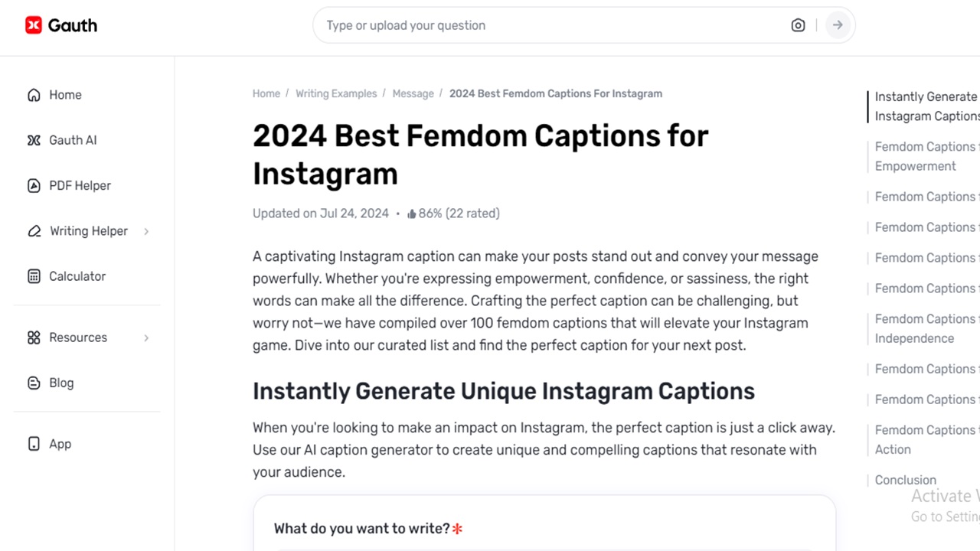The width and height of the screenshot is (980, 551).
Task: Open the PDF Helper tool
Action: pyautogui.click(x=79, y=185)
